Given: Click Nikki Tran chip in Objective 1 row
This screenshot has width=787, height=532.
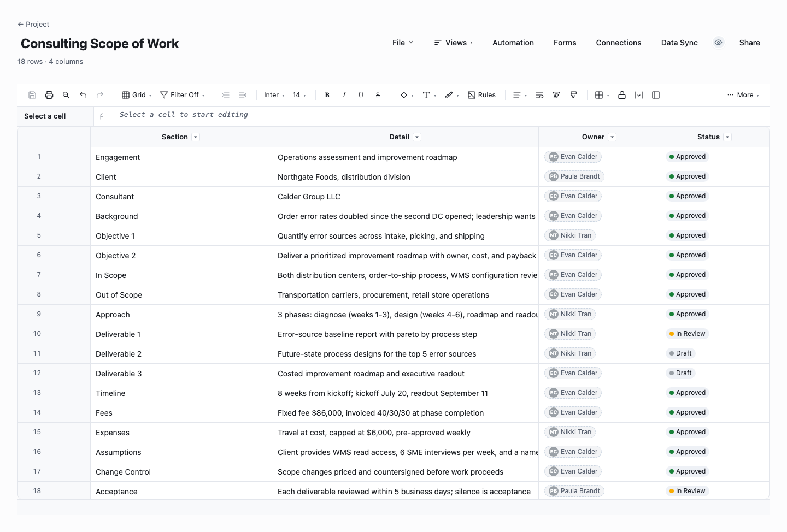Looking at the screenshot, I should click(x=570, y=235).
